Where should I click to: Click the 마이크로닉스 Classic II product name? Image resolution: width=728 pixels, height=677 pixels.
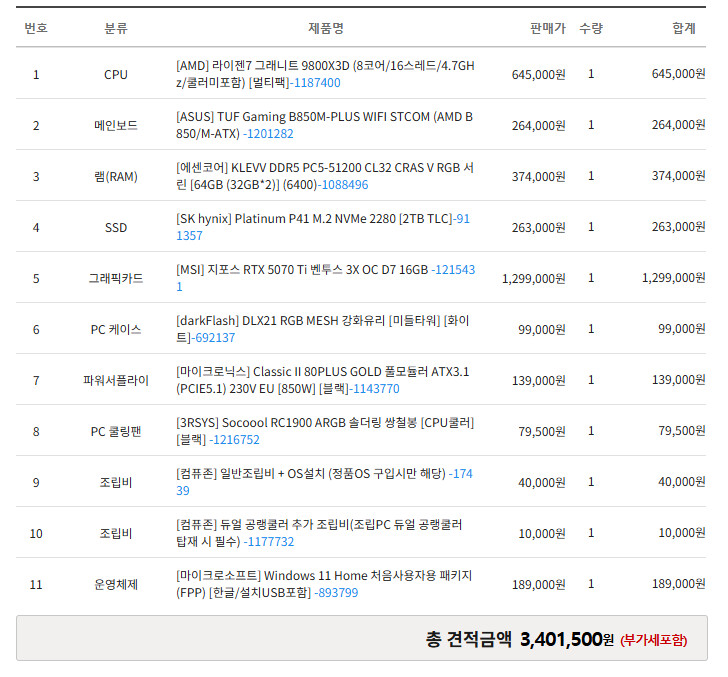coord(323,380)
